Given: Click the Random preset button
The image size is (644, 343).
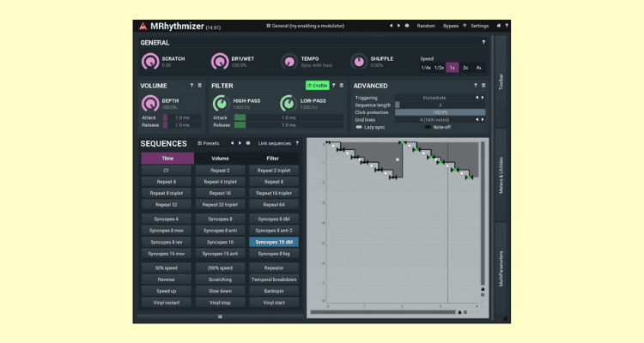Looking at the screenshot, I should click(x=426, y=26).
